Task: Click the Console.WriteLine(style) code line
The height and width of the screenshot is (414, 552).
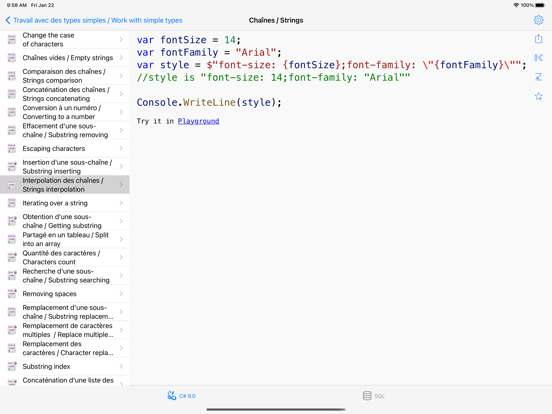Action: pos(209,102)
